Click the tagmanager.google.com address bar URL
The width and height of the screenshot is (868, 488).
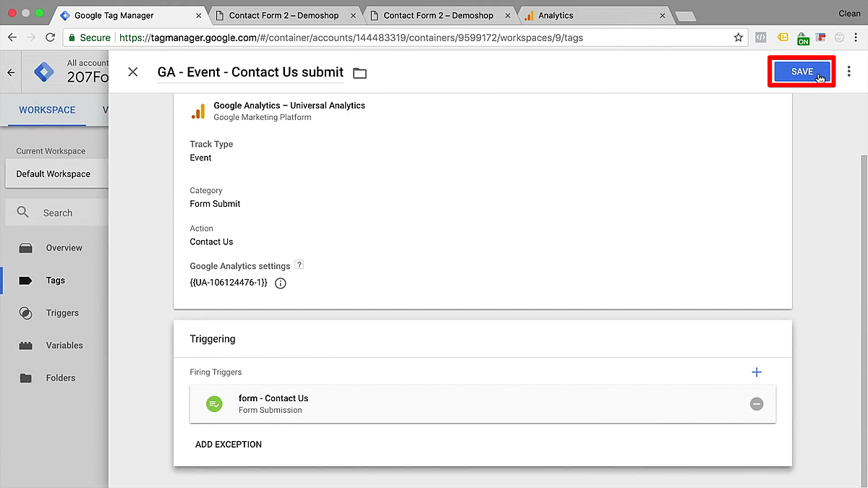tap(351, 38)
